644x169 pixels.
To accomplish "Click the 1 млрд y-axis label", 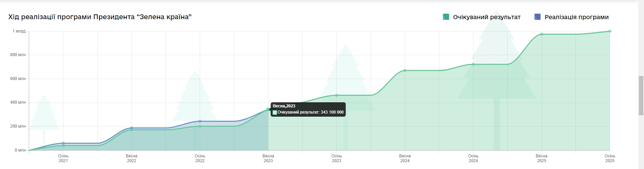I will 19,31.
